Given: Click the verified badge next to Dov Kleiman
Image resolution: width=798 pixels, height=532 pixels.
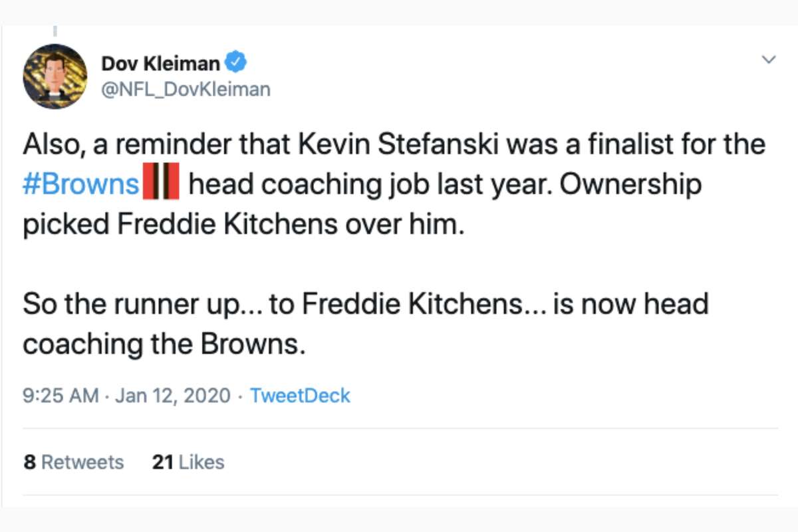Looking at the screenshot, I should tap(235, 63).
